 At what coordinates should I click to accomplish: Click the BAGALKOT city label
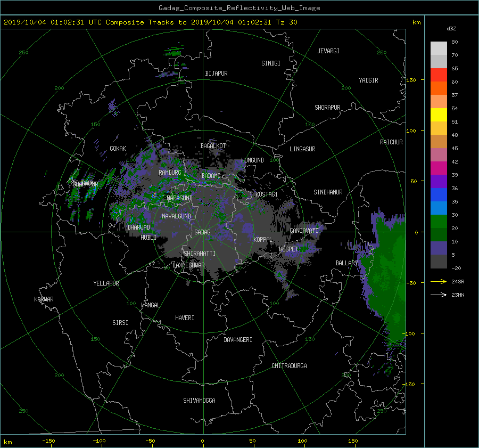click(213, 146)
